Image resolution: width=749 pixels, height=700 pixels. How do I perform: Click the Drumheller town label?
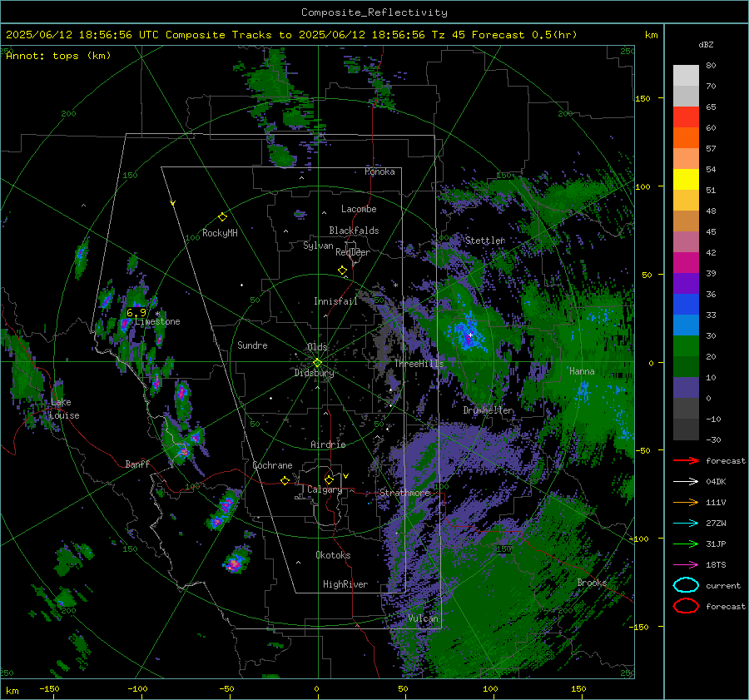pyautogui.click(x=489, y=410)
